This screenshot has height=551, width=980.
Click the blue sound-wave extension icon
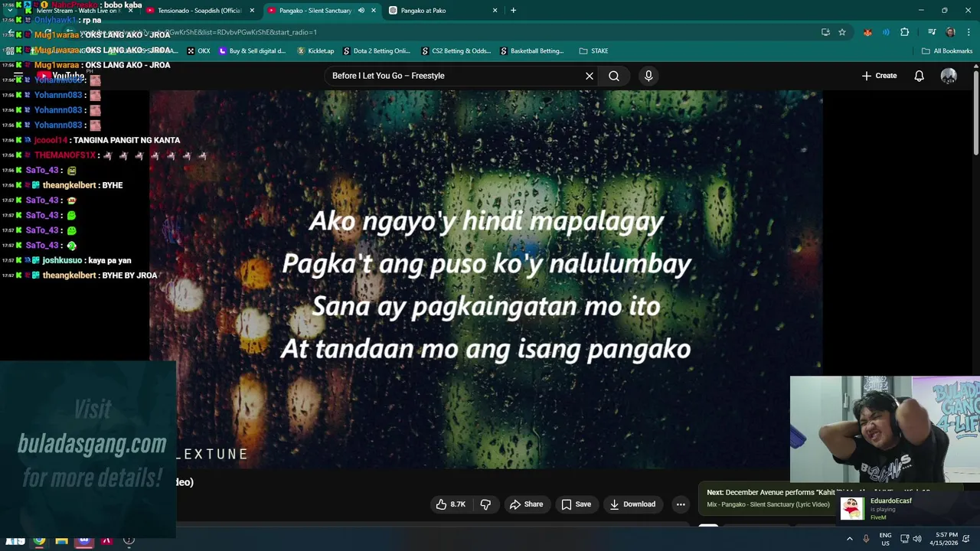point(886,32)
